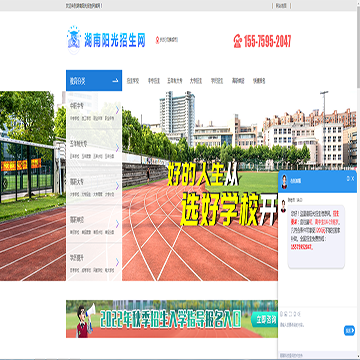Close the online chat window

coord(353,179)
